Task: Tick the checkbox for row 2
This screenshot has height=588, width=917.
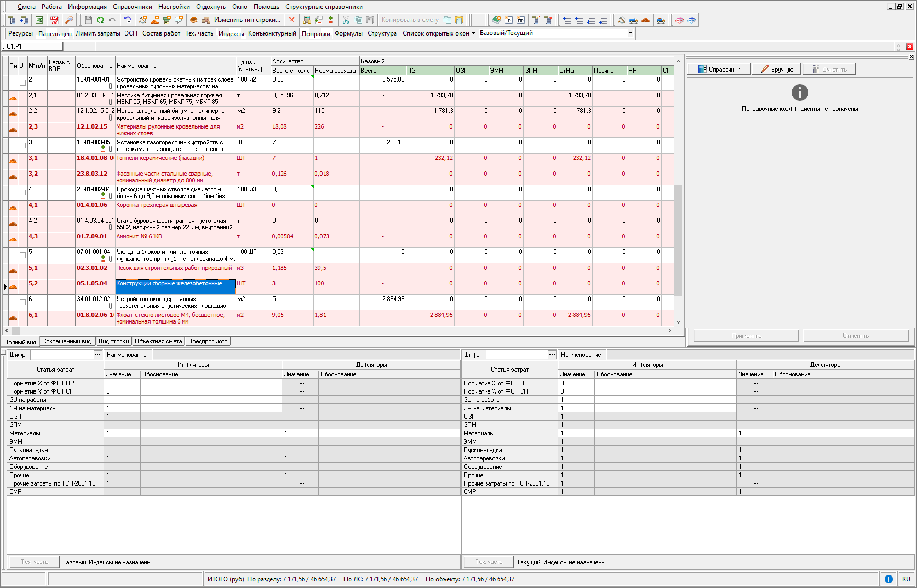Action: pyautogui.click(x=22, y=83)
